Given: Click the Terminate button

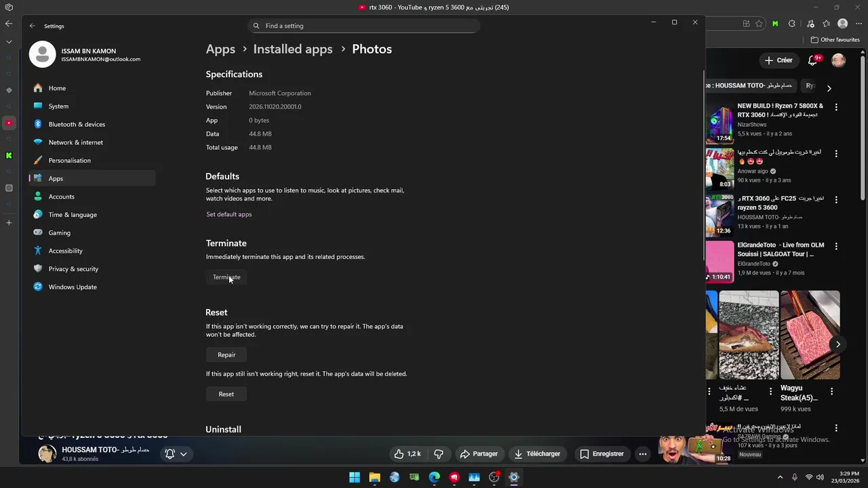Looking at the screenshot, I should click(226, 277).
